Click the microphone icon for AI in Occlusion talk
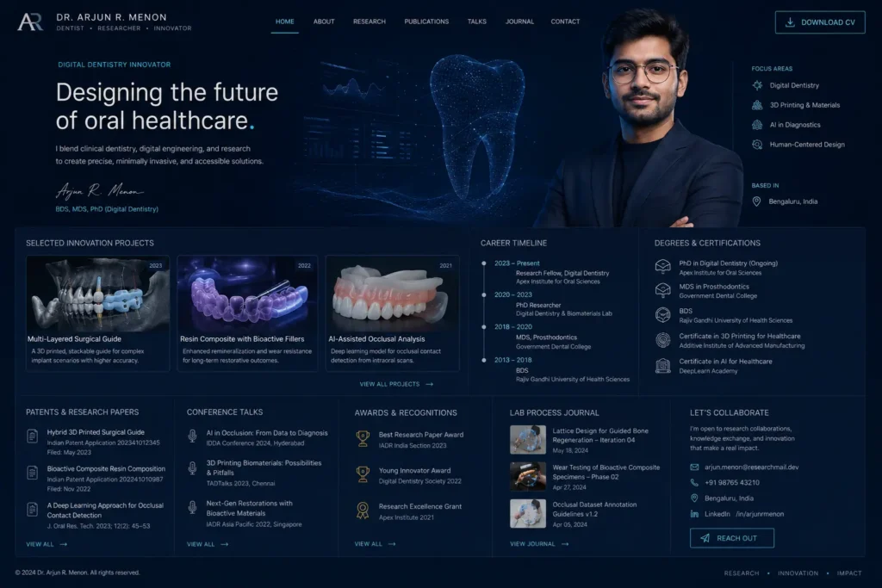This screenshot has height=588, width=882. [x=192, y=436]
